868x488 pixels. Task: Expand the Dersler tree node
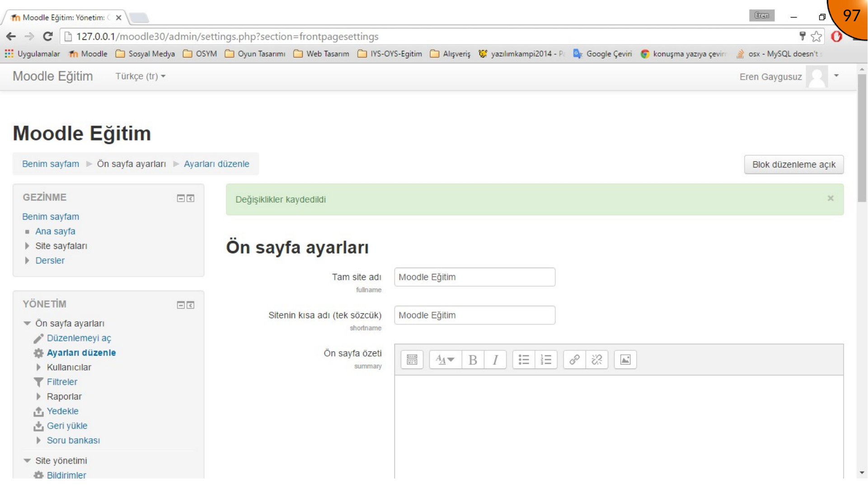click(x=27, y=261)
